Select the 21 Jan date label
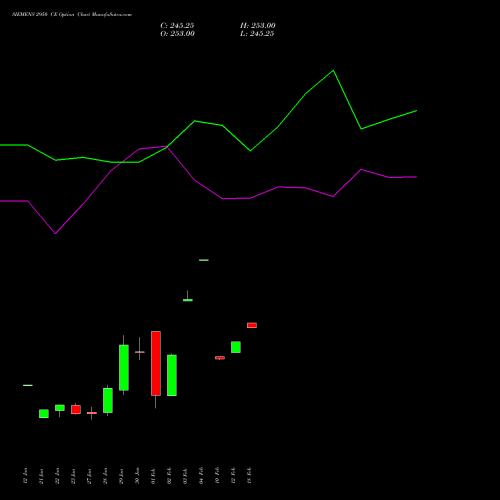This screenshot has width=500, height=500. [x=41, y=476]
